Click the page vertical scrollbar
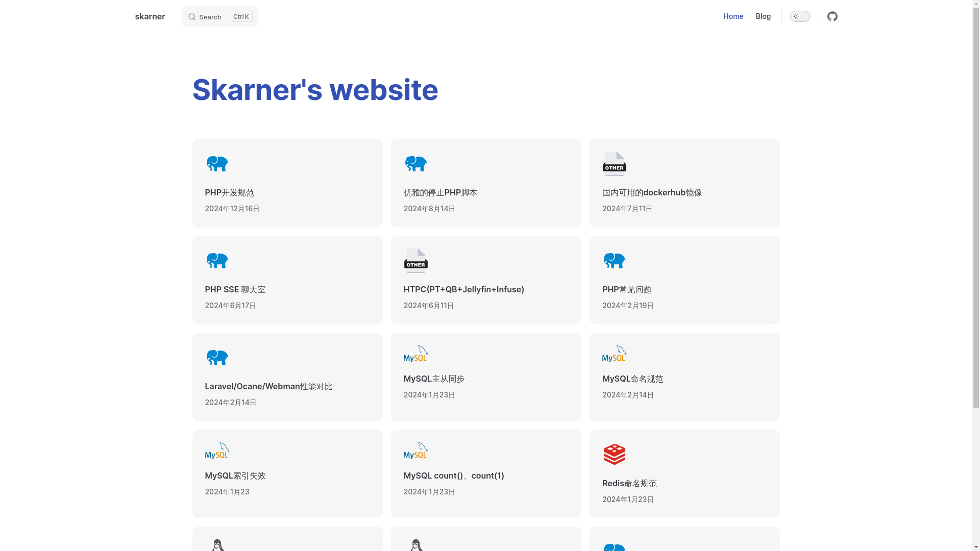980x551 pixels. tap(976, 275)
